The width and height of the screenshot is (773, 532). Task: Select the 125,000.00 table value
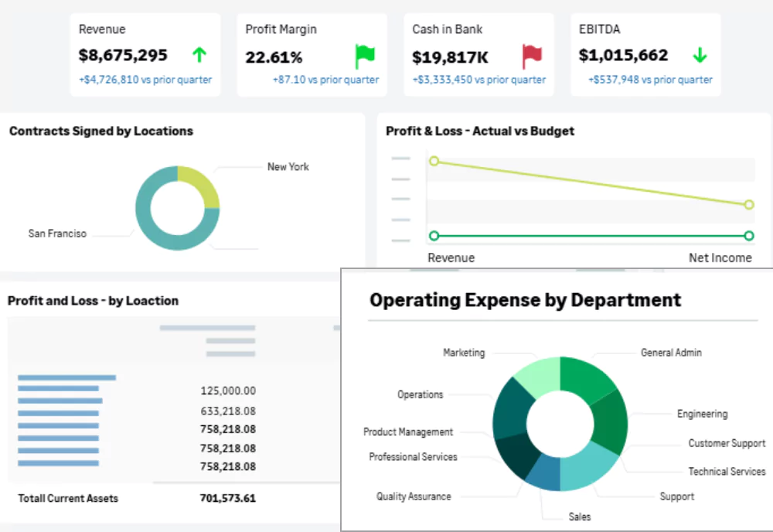pos(227,391)
